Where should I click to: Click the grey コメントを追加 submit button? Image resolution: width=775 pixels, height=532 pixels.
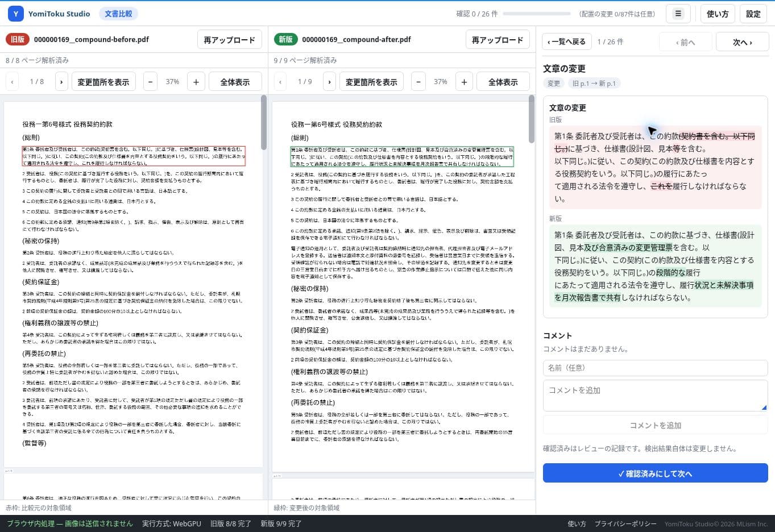pos(655,425)
